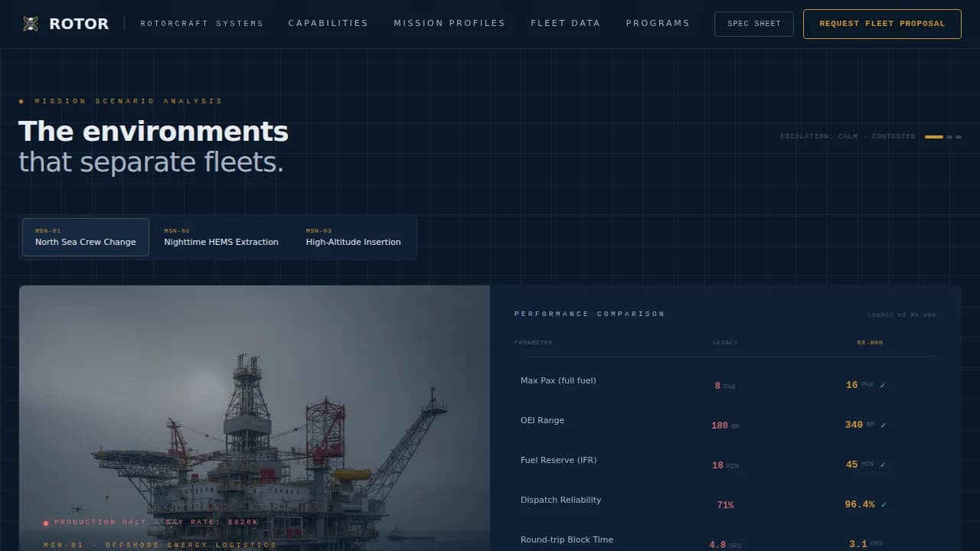Open the Fleet Data nav item
This screenshot has height=551, width=980.
[x=565, y=24]
